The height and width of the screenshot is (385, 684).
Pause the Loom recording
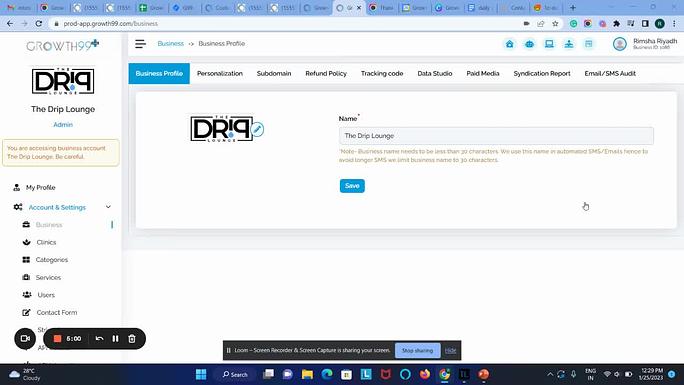pos(115,338)
